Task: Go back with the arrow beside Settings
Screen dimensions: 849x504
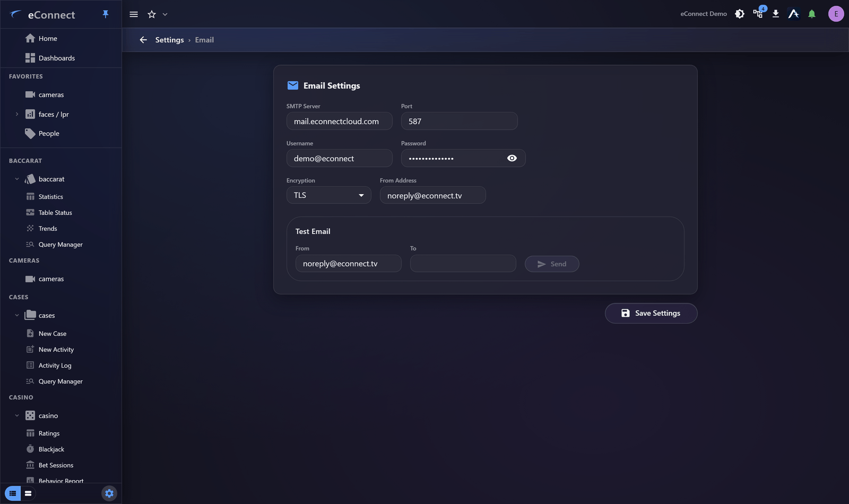Action: click(x=143, y=40)
